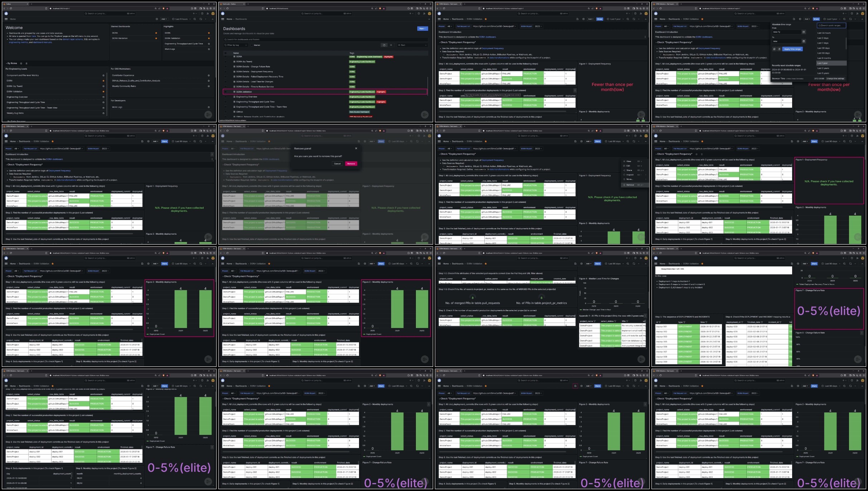
Task: Check the 'DORA (by Team)' row checkbox
Action: click(x=226, y=62)
